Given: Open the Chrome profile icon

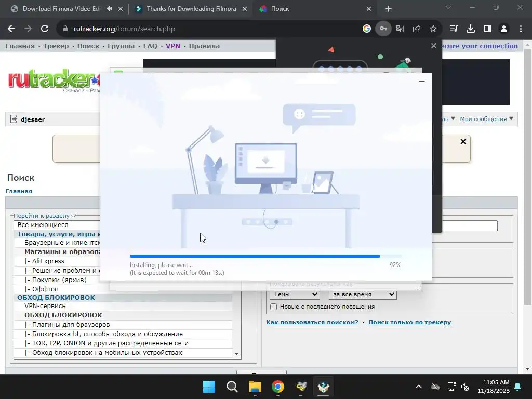Looking at the screenshot, I should [x=504, y=29].
